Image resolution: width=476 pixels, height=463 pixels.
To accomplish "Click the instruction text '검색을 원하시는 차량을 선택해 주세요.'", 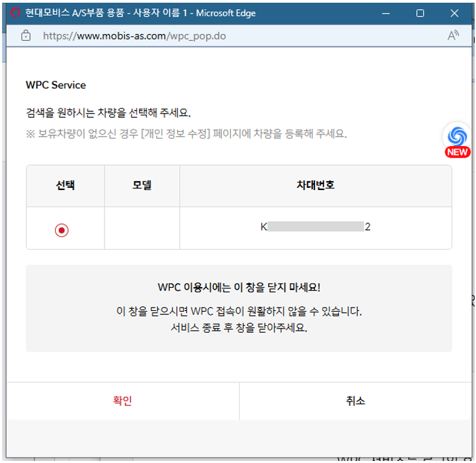I will [x=109, y=113].
